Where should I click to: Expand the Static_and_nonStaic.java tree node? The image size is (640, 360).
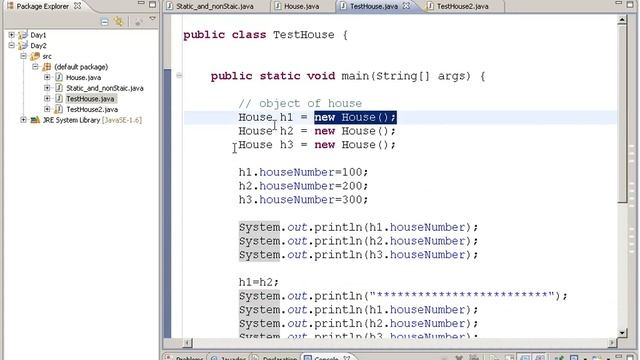[x=47, y=88]
